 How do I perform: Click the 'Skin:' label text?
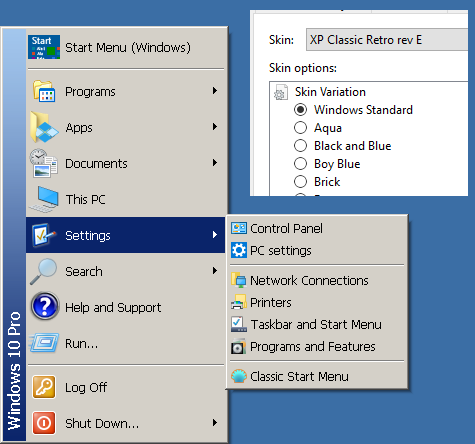(281, 40)
